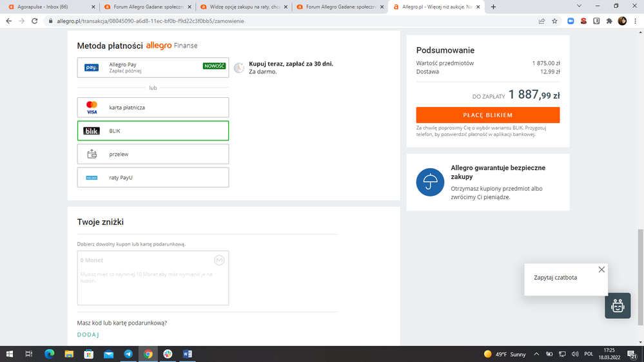This screenshot has height=362, width=644.
Task: Open volume control in tray
Action: tap(575, 354)
